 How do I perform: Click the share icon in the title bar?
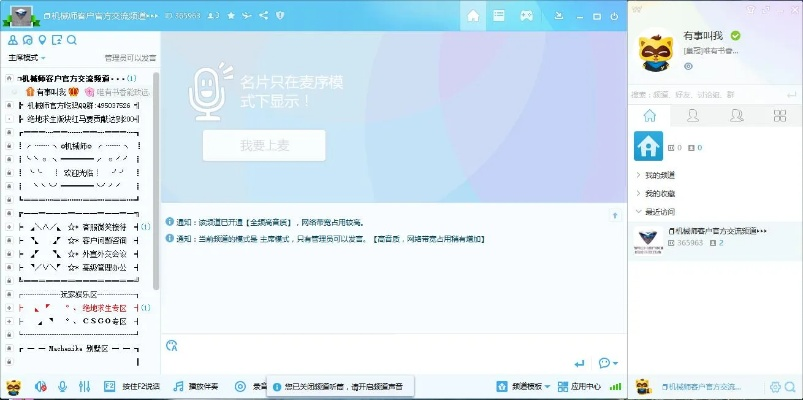point(263,16)
